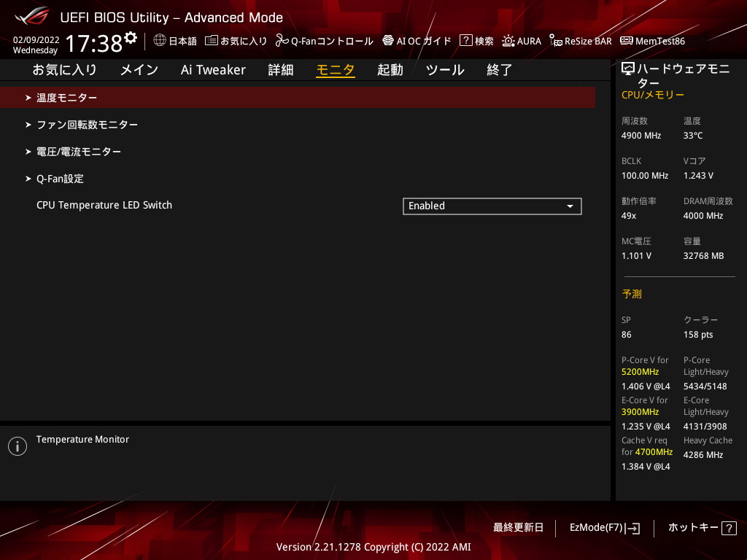Click the 5434/5148 P-Core Light/Heavy value
This screenshot has width=747, height=560.
(x=705, y=386)
